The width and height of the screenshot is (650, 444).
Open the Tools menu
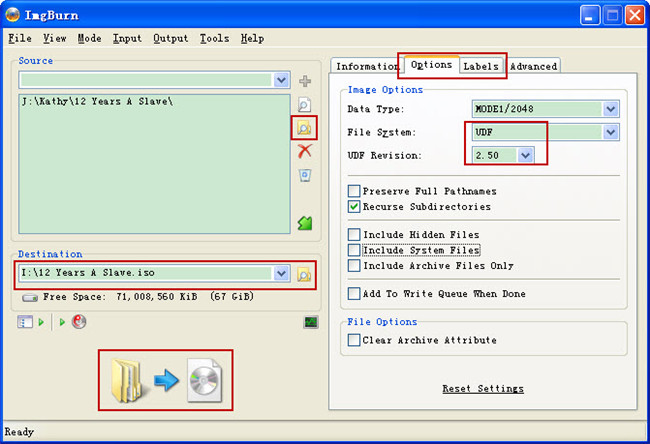(x=214, y=38)
